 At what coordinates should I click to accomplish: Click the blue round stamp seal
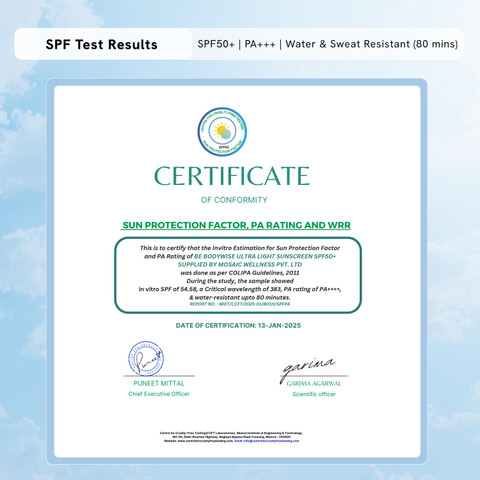coord(146,359)
